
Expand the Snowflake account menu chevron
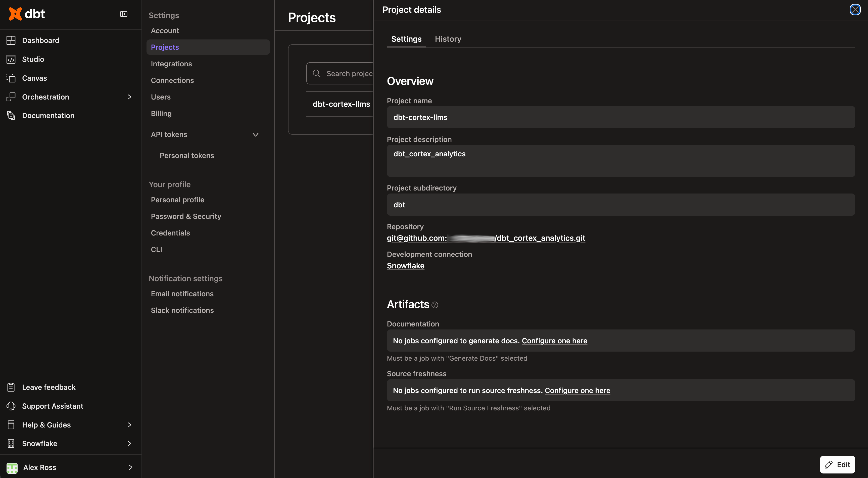pyautogui.click(x=129, y=443)
